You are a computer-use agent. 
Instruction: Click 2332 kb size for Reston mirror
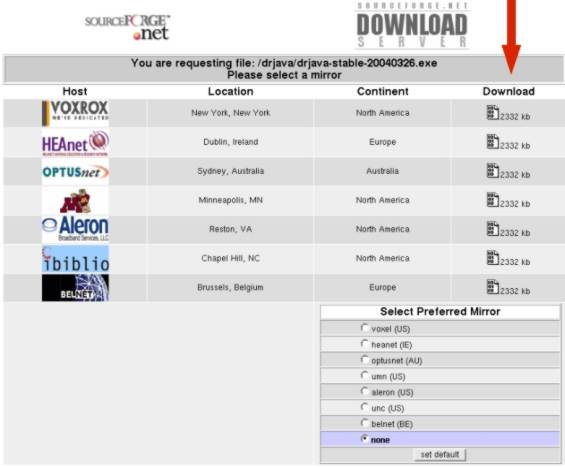pos(515,233)
